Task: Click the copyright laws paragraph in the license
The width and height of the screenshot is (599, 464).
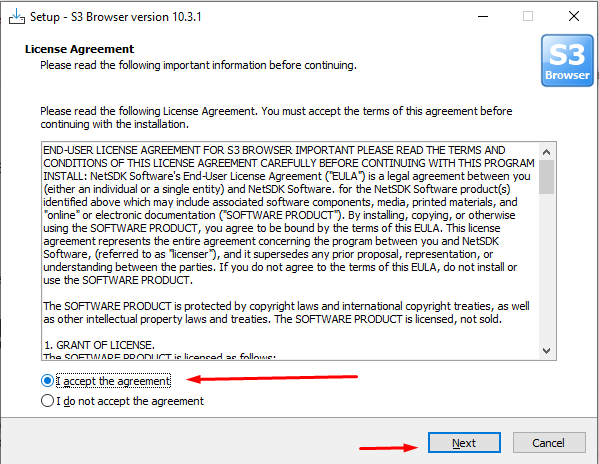Action: point(287,312)
